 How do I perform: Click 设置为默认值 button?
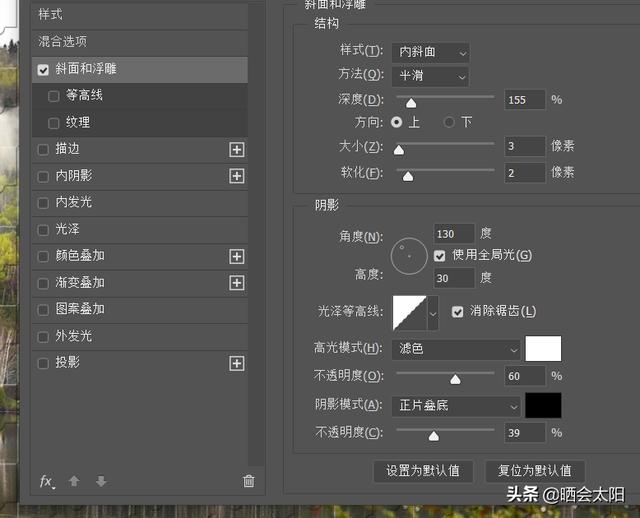423,471
